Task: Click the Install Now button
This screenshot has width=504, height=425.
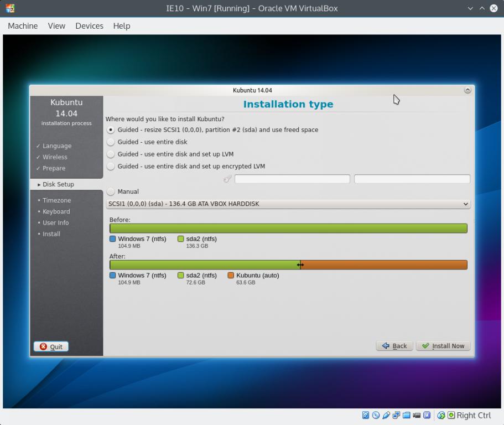Action: click(443, 346)
